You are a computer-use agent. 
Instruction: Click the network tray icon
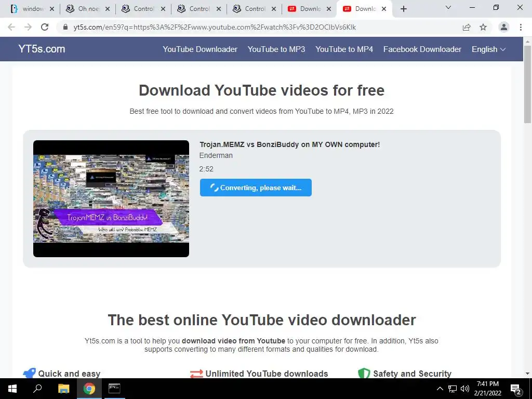point(453,389)
